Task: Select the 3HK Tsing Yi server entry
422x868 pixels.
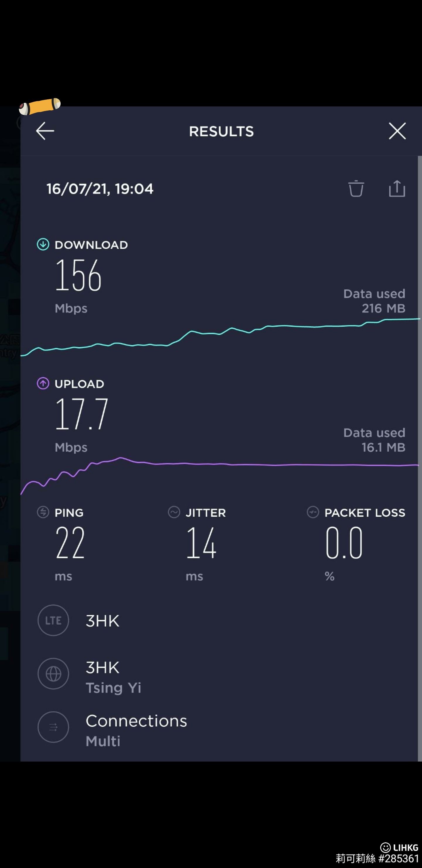Action: (x=113, y=677)
